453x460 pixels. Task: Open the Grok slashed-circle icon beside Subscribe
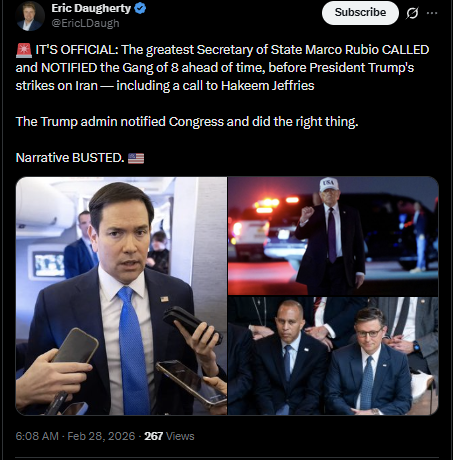[412, 13]
